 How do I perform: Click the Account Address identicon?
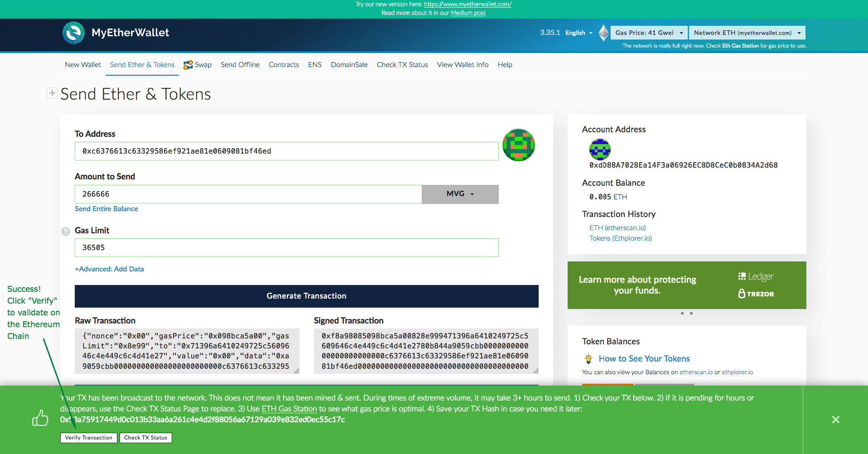(600, 150)
